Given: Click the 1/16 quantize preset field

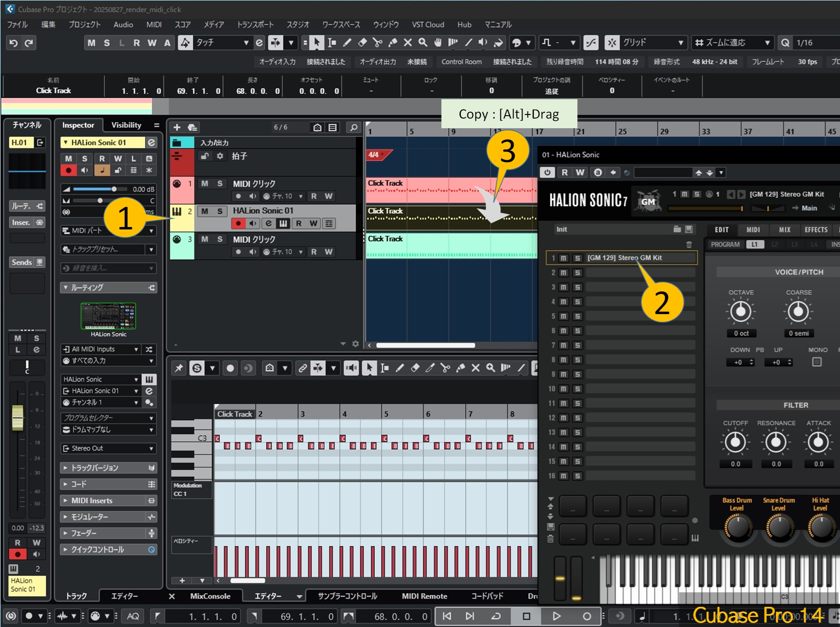Looking at the screenshot, I should click(x=816, y=42).
